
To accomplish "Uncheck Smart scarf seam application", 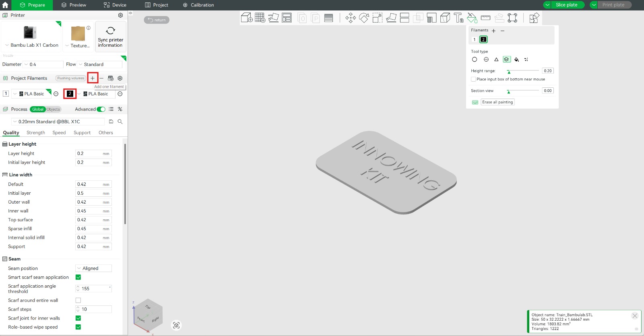I will (78, 277).
